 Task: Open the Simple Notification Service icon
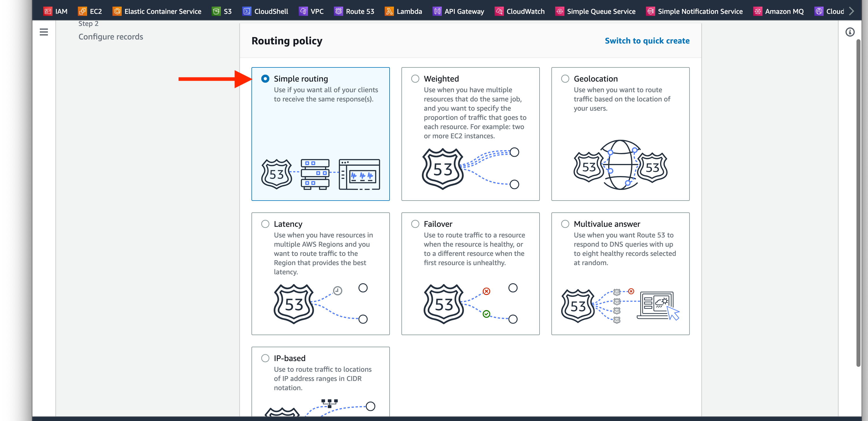coord(650,11)
